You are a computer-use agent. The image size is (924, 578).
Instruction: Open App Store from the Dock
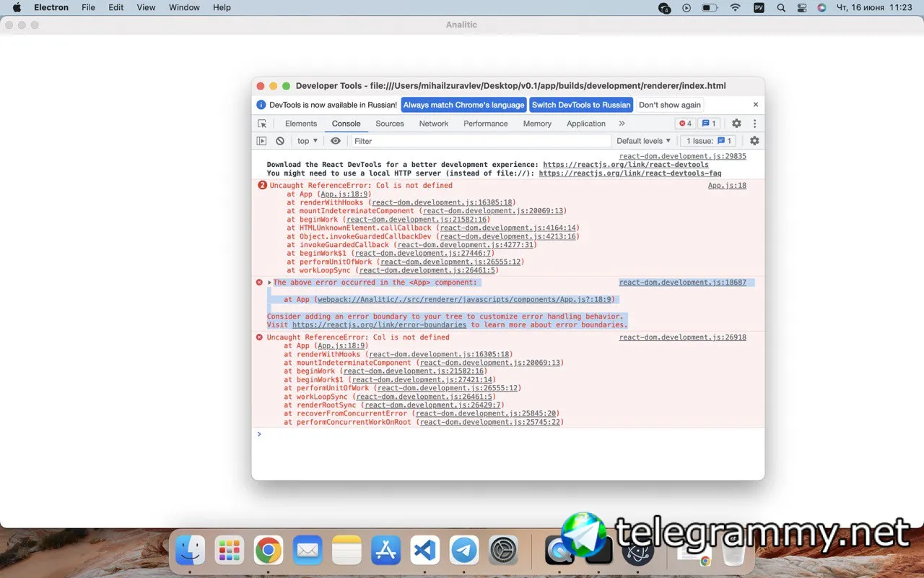(x=385, y=551)
